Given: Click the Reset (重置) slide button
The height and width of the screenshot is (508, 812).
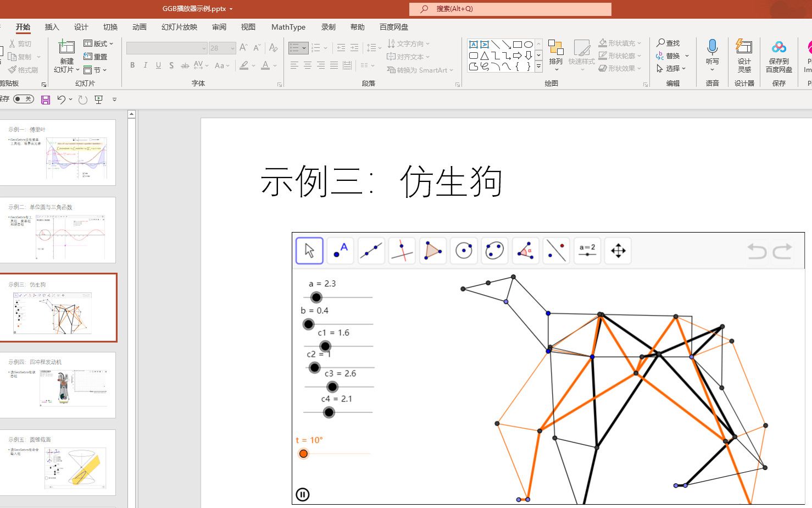Looking at the screenshot, I should pyautogui.click(x=96, y=57).
